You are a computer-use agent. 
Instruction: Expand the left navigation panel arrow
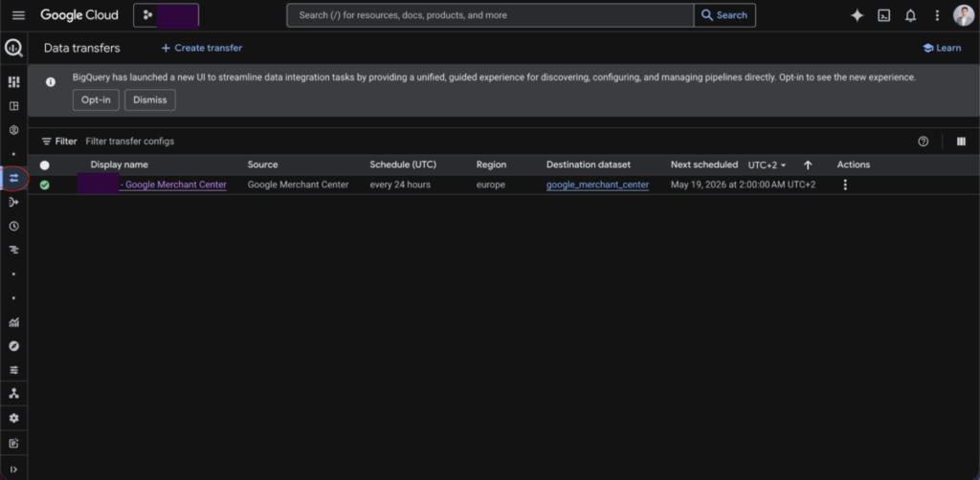point(13,469)
